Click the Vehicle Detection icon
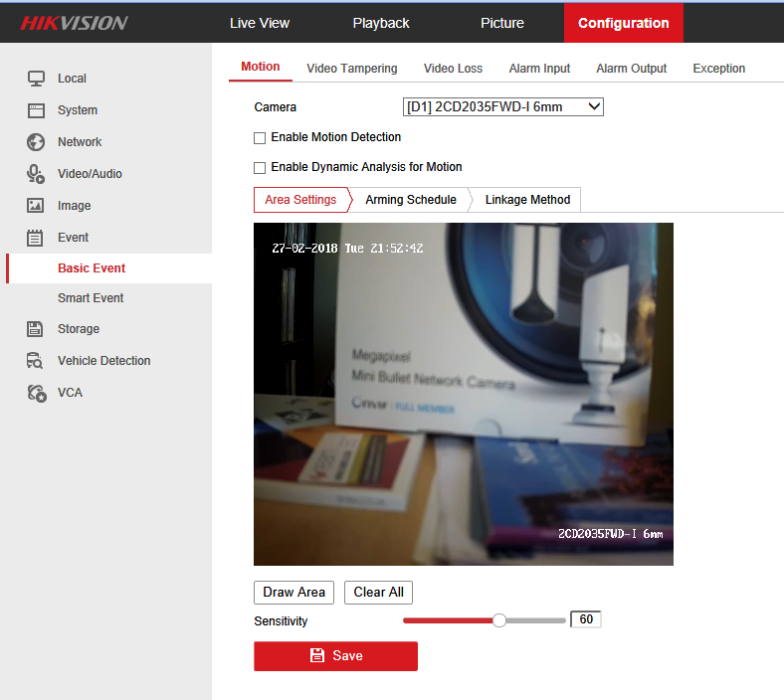Screen dimensions: 784x700 (x=36, y=361)
